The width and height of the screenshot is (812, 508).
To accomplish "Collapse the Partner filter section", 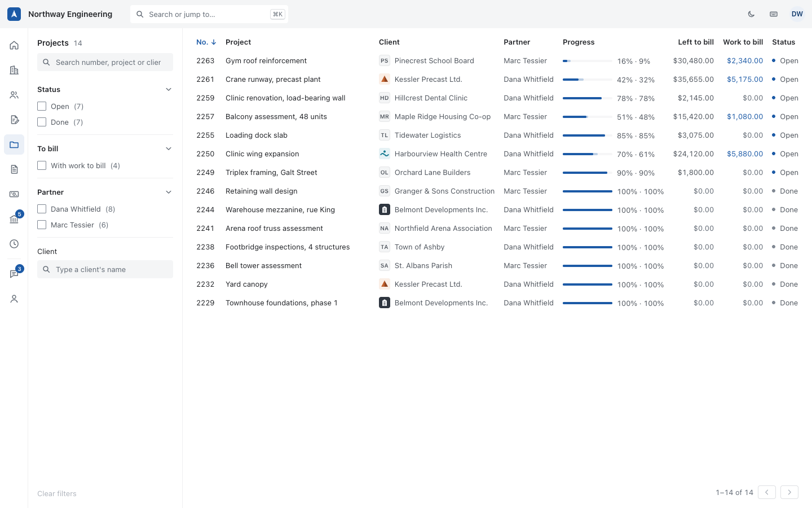I will 169,192.
